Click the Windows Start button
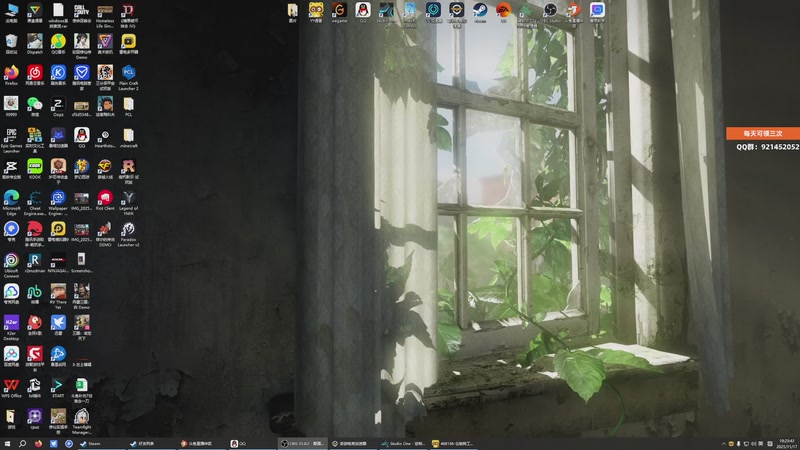The height and width of the screenshot is (450, 800). click(x=7, y=444)
